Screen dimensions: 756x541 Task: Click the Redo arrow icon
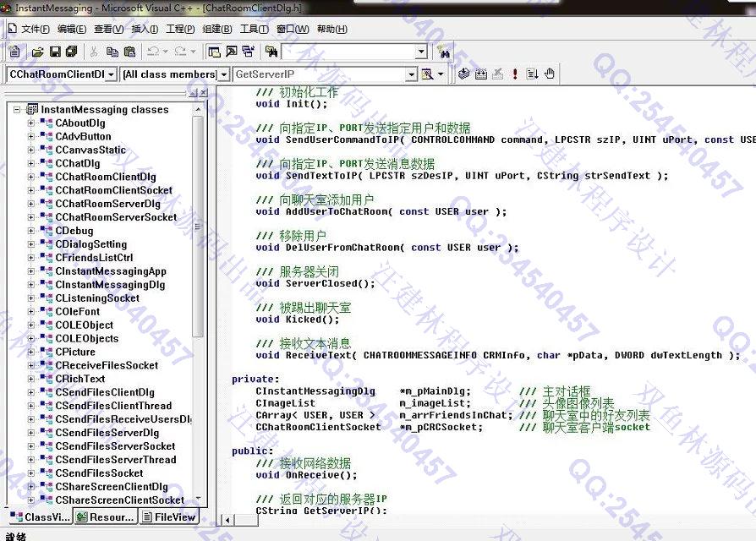coord(180,51)
